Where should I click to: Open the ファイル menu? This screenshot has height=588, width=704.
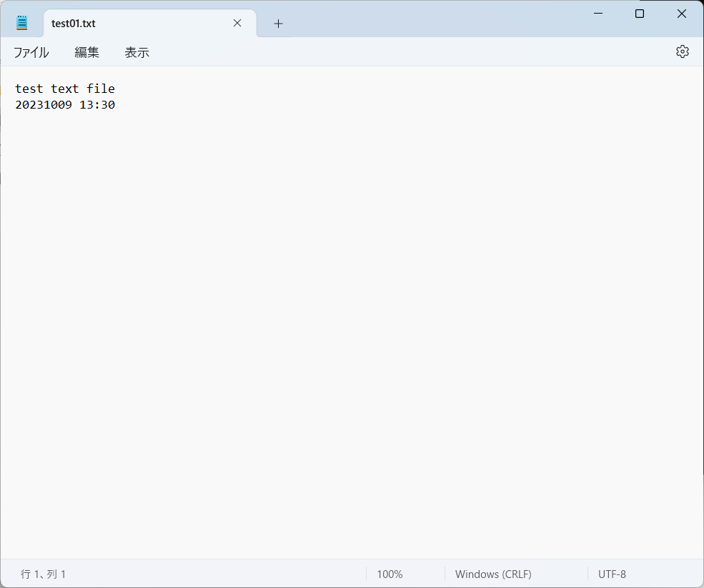click(x=31, y=52)
